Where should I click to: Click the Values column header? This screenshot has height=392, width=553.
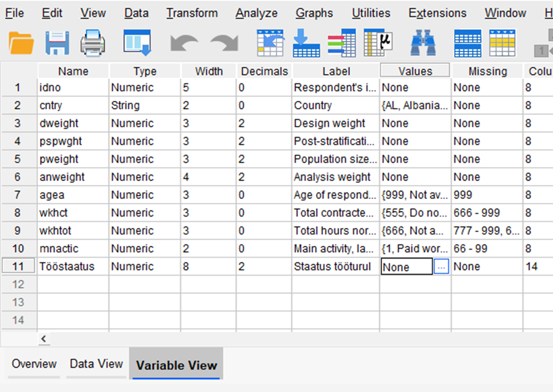tap(415, 71)
